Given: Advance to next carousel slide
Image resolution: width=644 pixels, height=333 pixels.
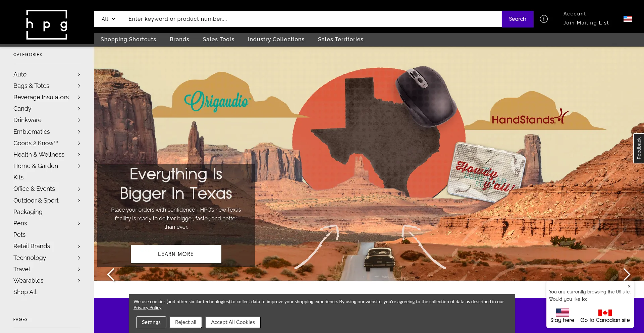Looking at the screenshot, I should coord(627,274).
